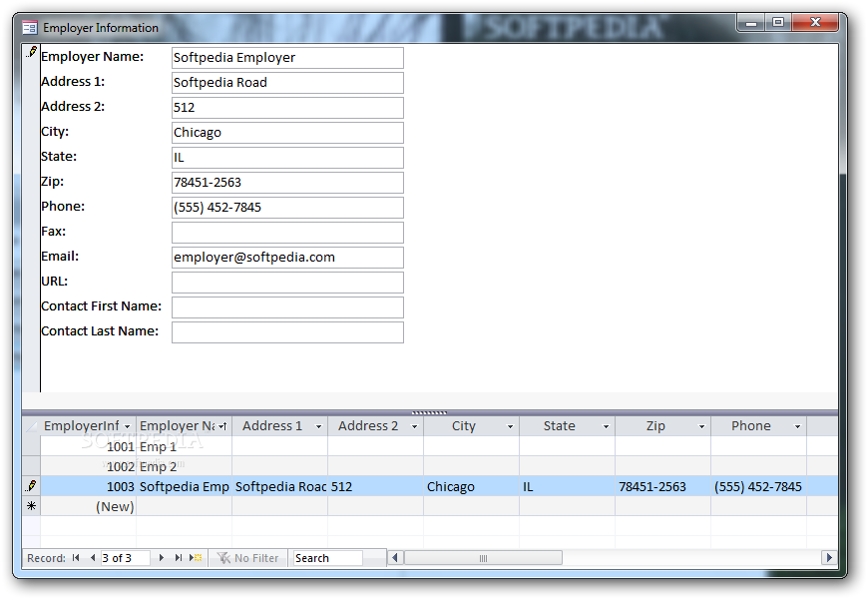
Task: Click the Zip column header label
Action: pyautogui.click(x=655, y=426)
